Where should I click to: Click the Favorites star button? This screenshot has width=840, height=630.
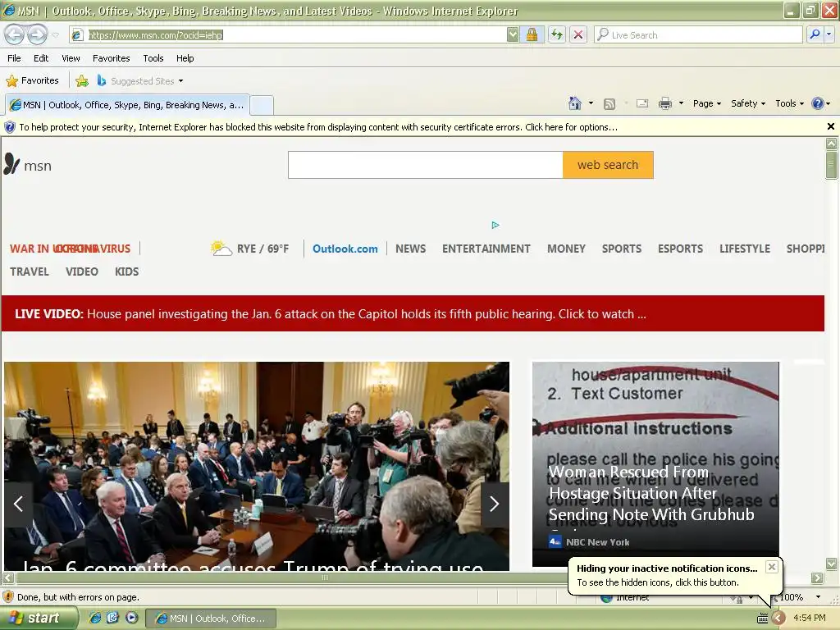pos(32,81)
